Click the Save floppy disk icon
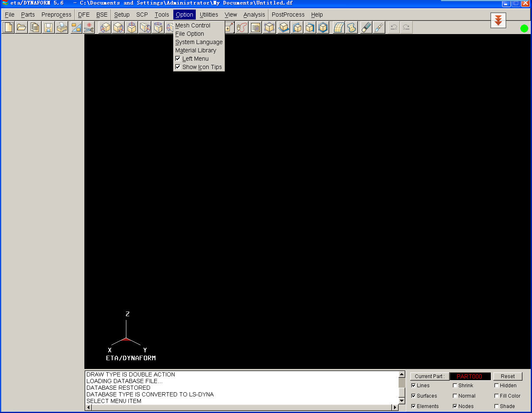The height and width of the screenshot is (413, 532). point(49,28)
